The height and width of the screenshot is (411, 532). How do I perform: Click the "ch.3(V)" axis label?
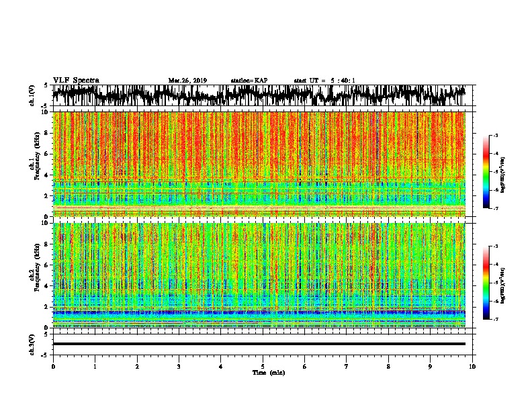tap(32, 345)
